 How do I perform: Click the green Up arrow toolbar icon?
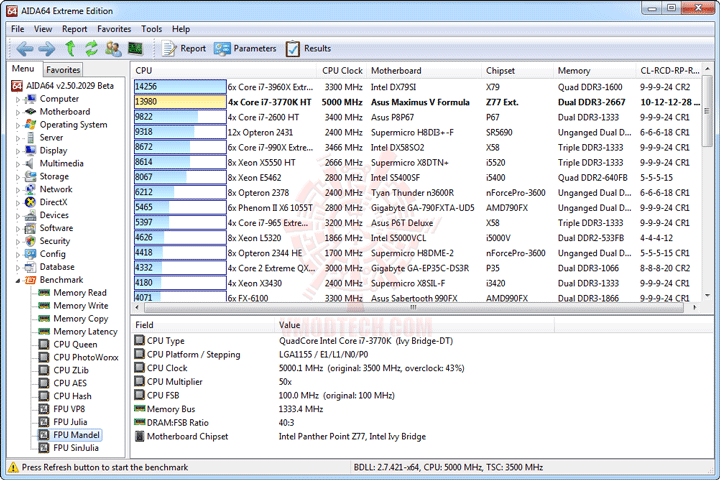coord(70,48)
